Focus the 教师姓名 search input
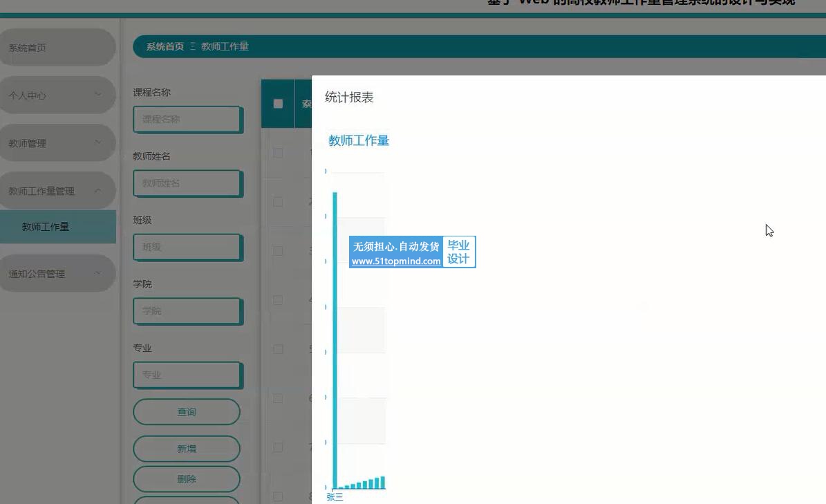826x504 pixels. 188,183
